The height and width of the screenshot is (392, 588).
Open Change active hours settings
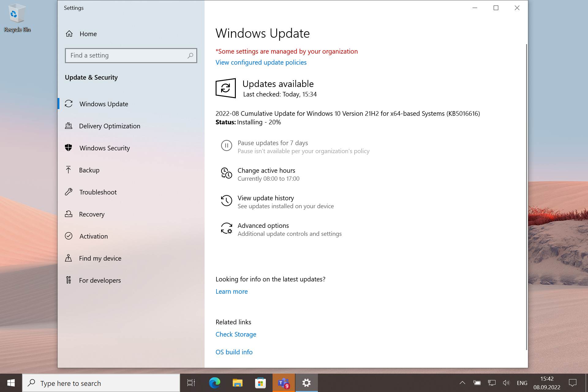pyautogui.click(x=266, y=170)
